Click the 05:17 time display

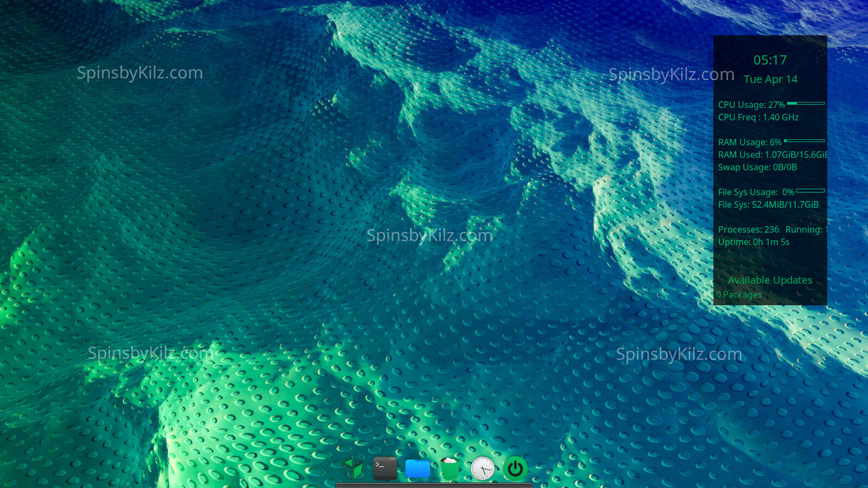coord(770,60)
